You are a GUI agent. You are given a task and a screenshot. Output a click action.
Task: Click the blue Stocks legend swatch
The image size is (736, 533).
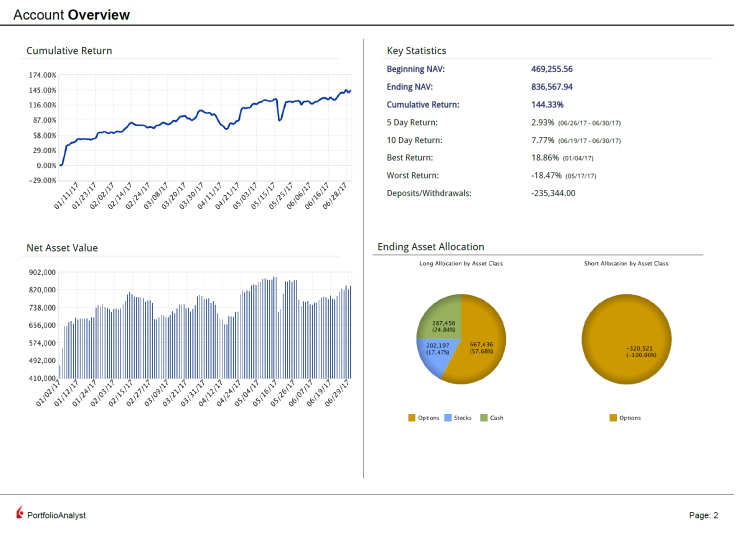pyautogui.click(x=448, y=418)
